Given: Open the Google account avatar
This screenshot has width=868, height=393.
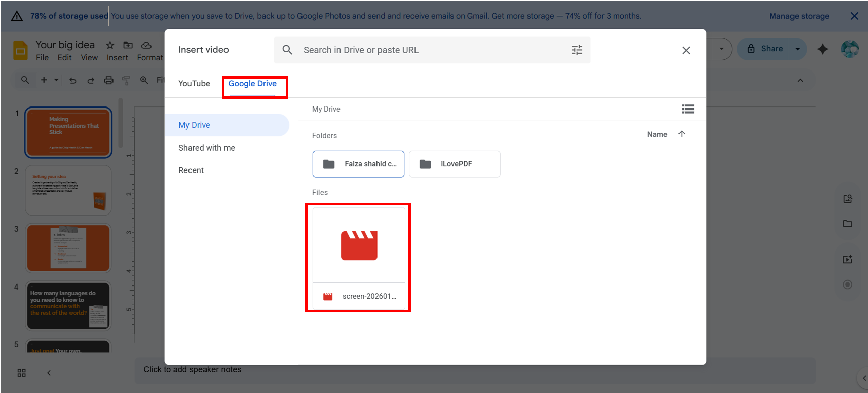Looking at the screenshot, I should tap(850, 49).
